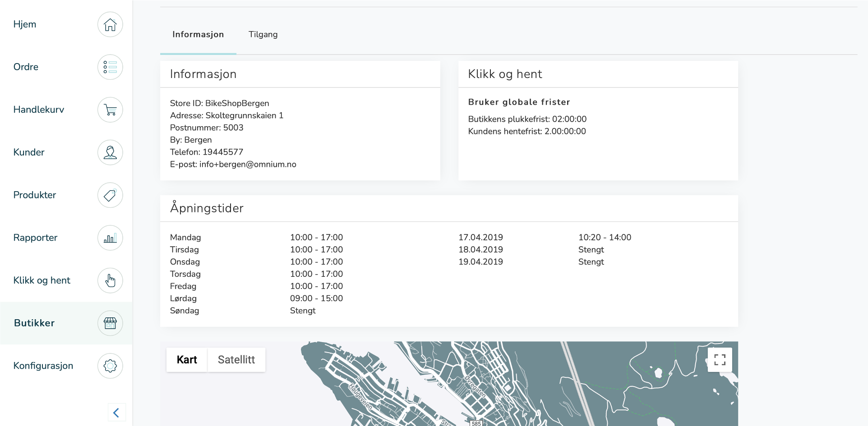
Task: Navigate to Kunder in the sidebar
Action: (29, 152)
